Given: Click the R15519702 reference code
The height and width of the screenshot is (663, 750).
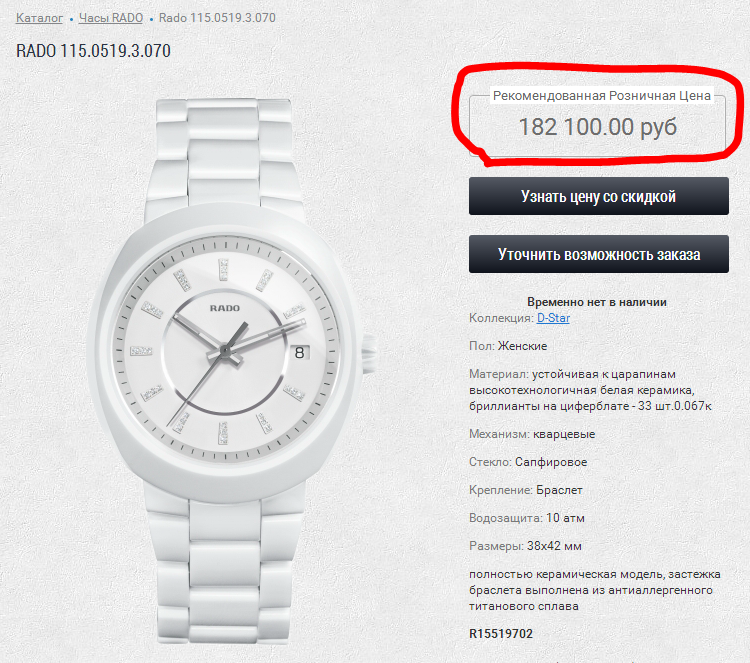Looking at the screenshot, I should tap(501, 634).
